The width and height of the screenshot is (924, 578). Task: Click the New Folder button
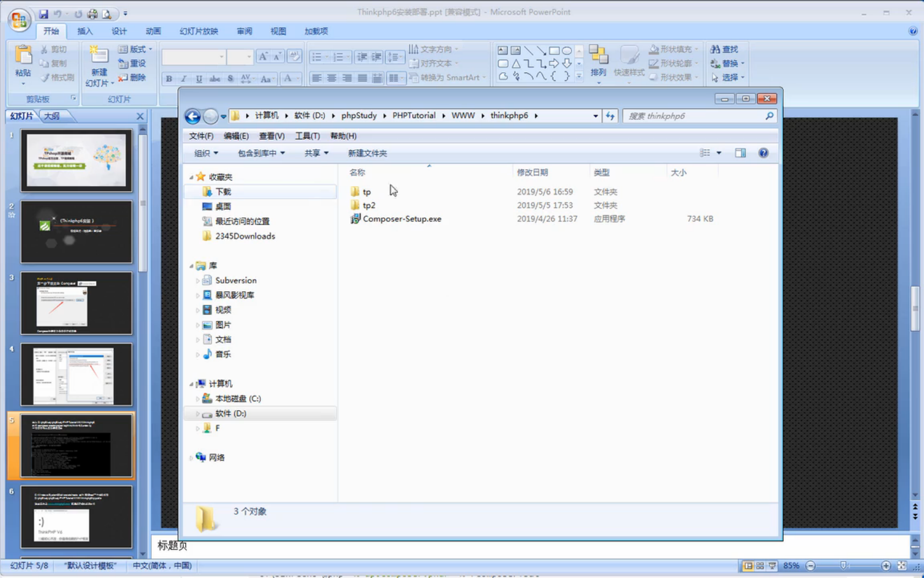(x=367, y=154)
